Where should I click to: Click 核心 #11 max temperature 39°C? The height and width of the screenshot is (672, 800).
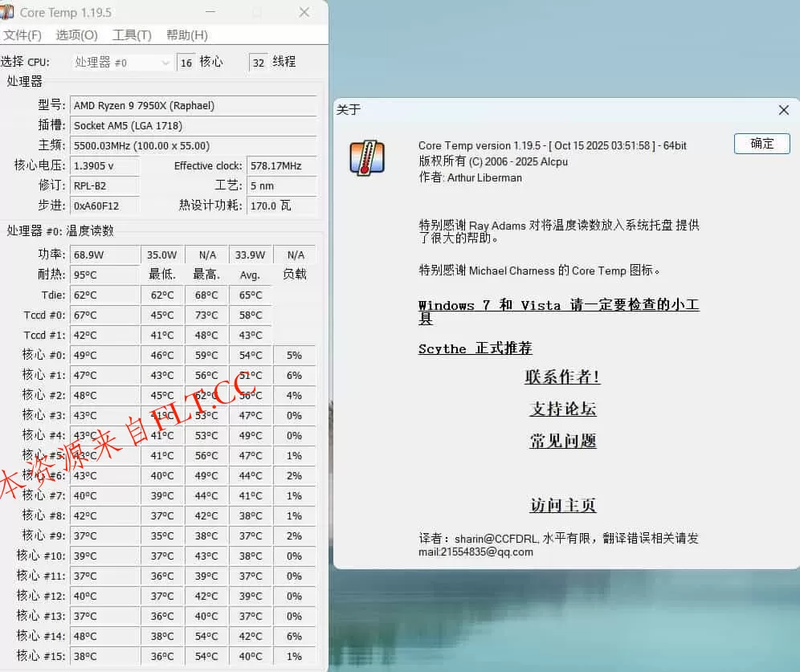206,576
